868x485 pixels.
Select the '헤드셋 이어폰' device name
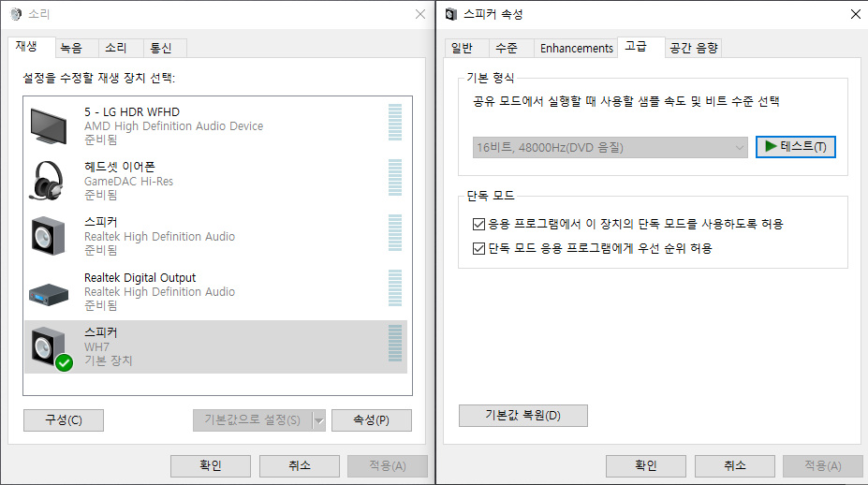coord(120,167)
